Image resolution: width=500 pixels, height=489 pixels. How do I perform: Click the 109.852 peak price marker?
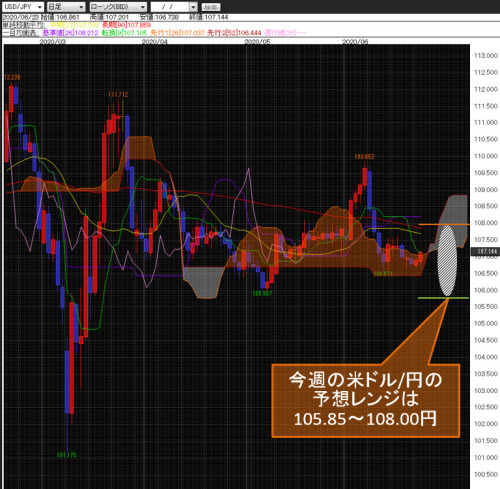(364, 157)
